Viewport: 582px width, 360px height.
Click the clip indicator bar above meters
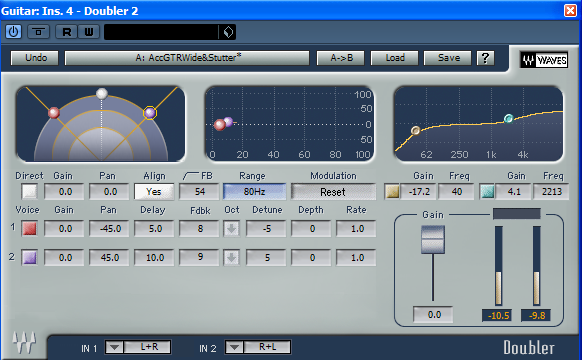pos(516,214)
